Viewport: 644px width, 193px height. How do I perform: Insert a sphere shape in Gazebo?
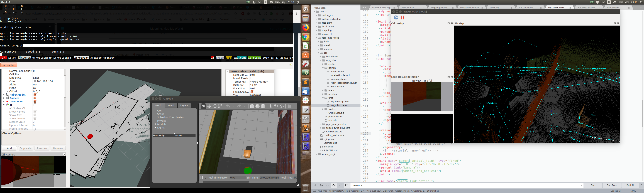tap(257, 106)
